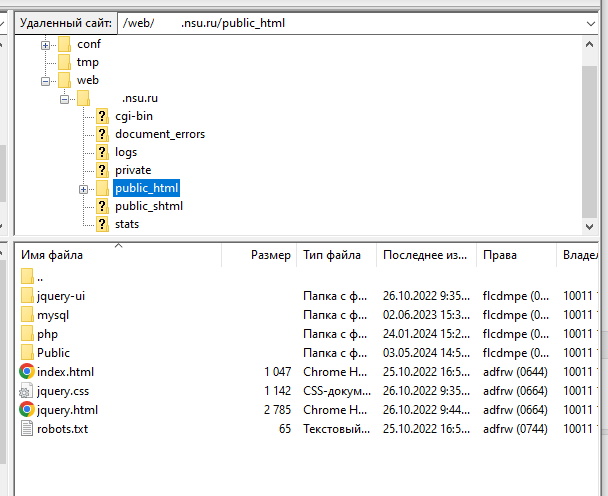
Task: Click the question-mark folder icon for cgi-bin
Action: pyautogui.click(x=102, y=116)
